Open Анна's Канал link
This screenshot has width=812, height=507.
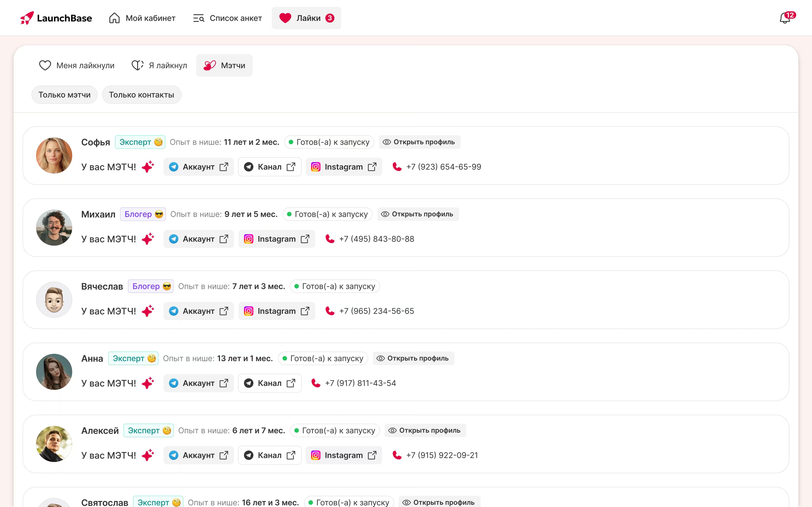269,383
